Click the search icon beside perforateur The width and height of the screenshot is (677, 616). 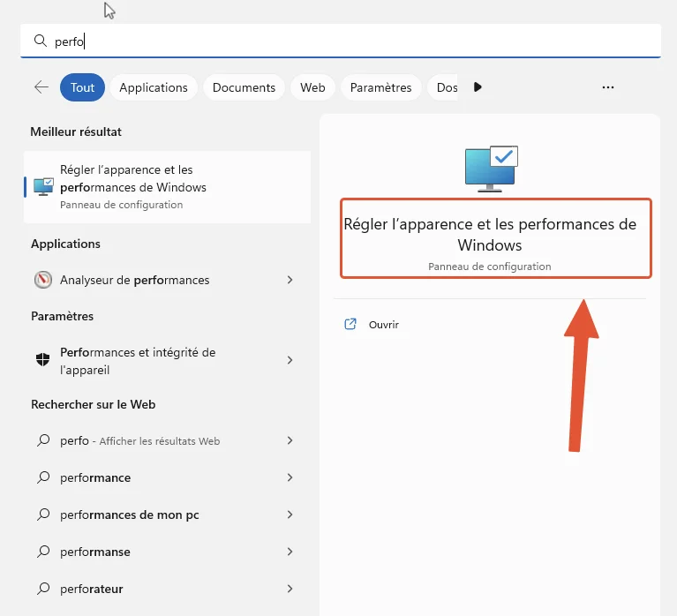coord(43,589)
